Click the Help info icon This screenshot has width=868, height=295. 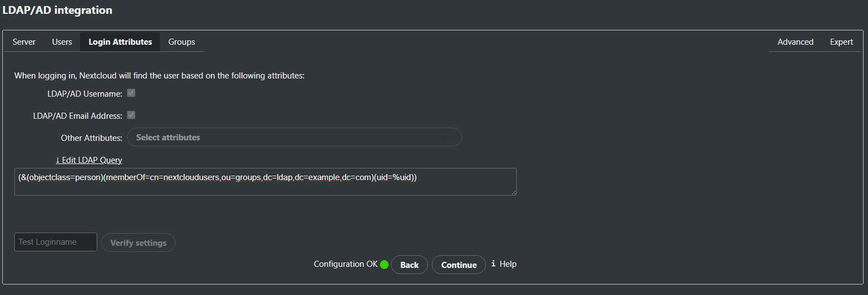(494, 264)
